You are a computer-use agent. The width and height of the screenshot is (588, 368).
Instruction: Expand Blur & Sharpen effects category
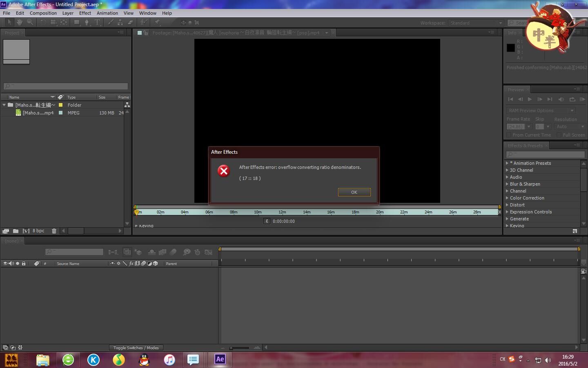507,184
